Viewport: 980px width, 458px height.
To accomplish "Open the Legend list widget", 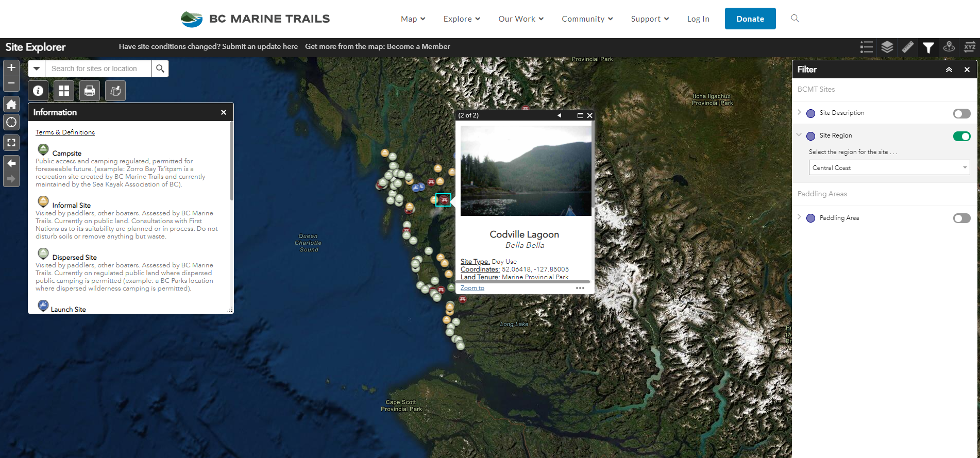I will point(866,47).
